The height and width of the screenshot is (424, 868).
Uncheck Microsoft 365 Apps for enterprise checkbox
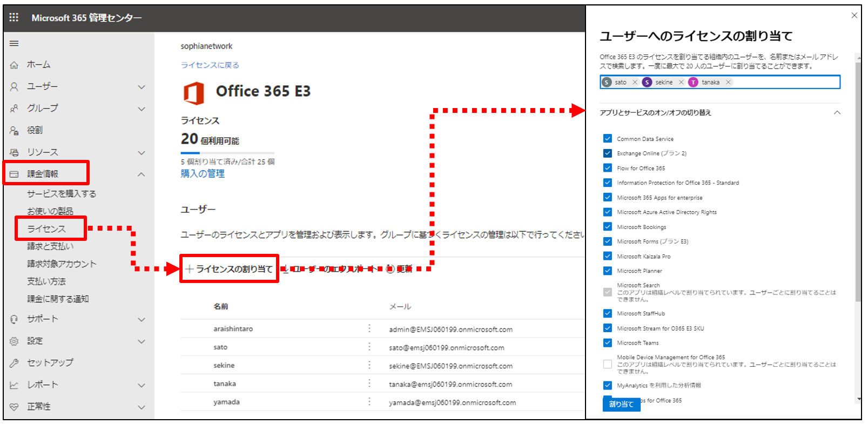coord(608,197)
